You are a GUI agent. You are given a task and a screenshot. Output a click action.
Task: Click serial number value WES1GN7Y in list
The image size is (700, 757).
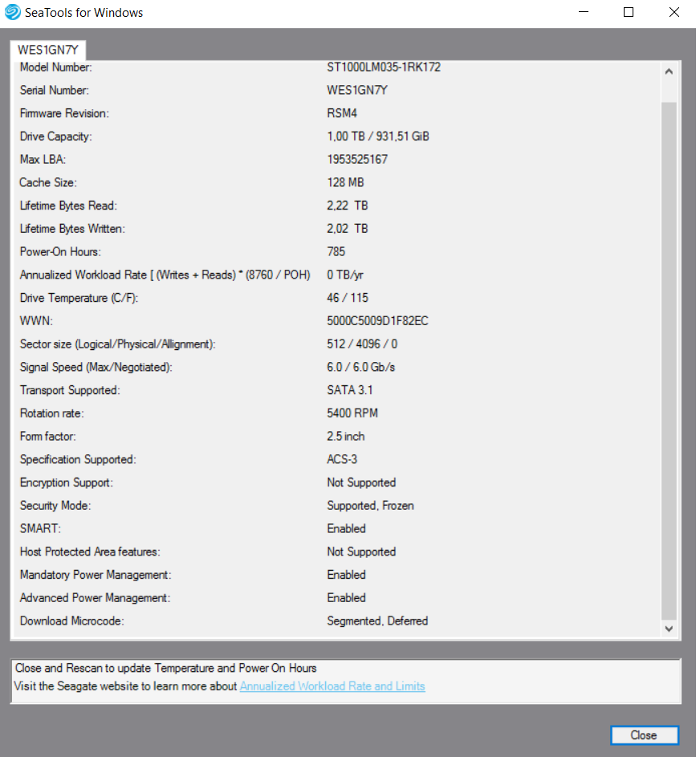click(357, 90)
